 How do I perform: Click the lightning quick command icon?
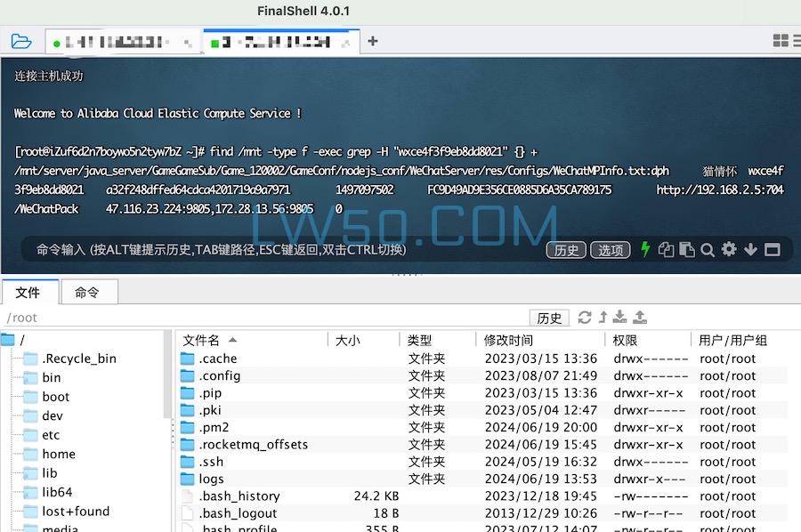point(646,249)
